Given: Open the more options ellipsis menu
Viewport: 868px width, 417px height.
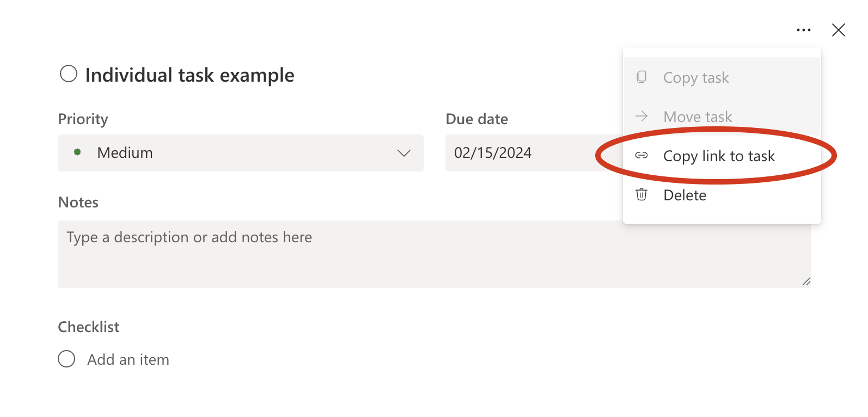Looking at the screenshot, I should (804, 30).
